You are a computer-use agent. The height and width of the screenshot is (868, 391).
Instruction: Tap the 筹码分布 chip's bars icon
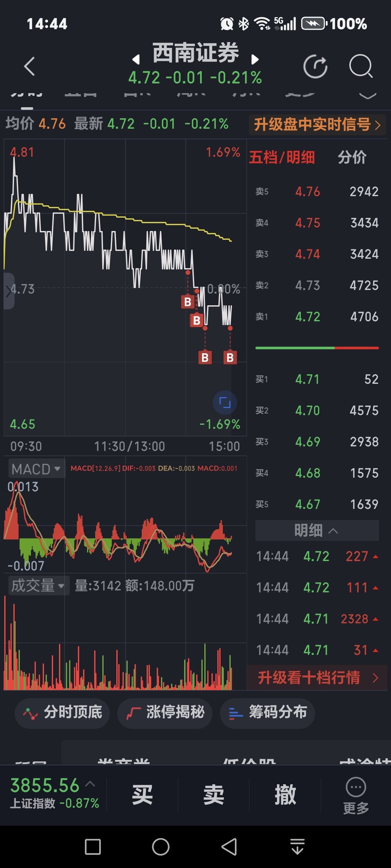pos(236,713)
